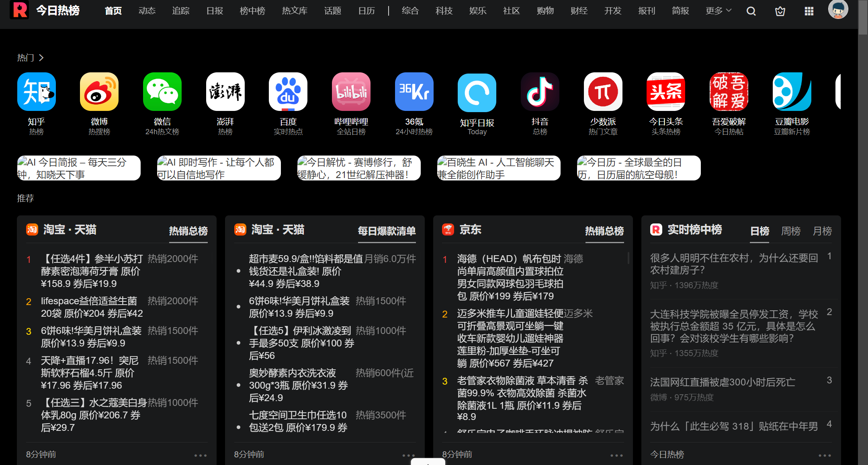This screenshot has height=465, width=868.
Task: Open the 榜中榜 nav item
Action: point(252,11)
